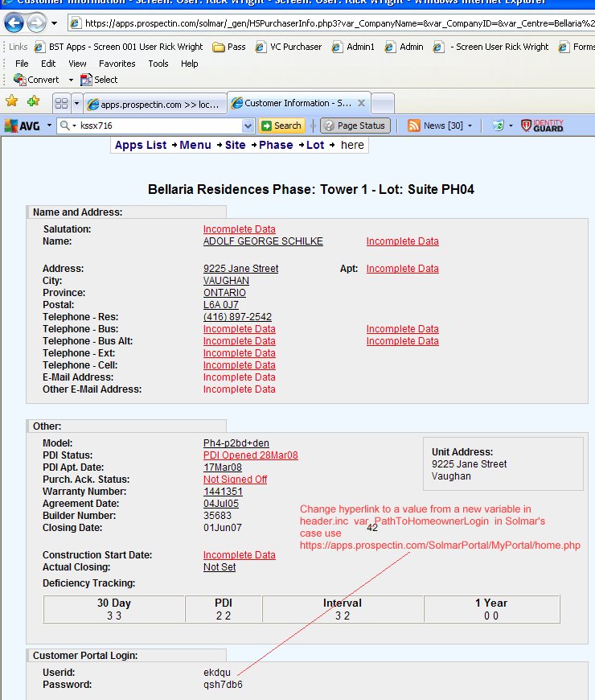Click the Not Signed Off link
595x700 pixels.
[x=235, y=479]
